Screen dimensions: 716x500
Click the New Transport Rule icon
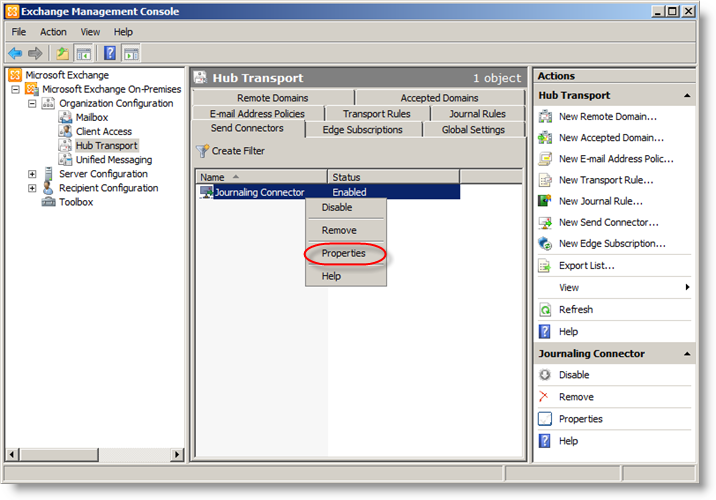(x=545, y=180)
